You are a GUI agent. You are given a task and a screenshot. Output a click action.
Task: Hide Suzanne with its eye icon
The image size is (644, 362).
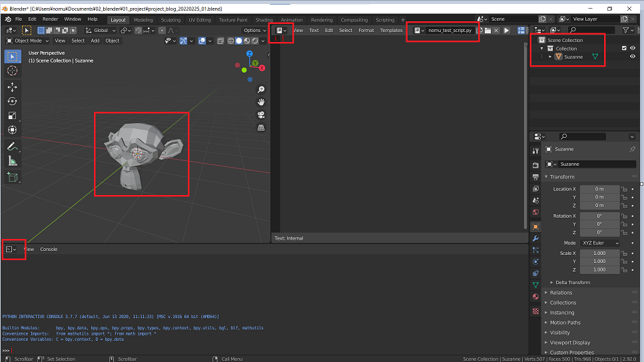(x=633, y=57)
